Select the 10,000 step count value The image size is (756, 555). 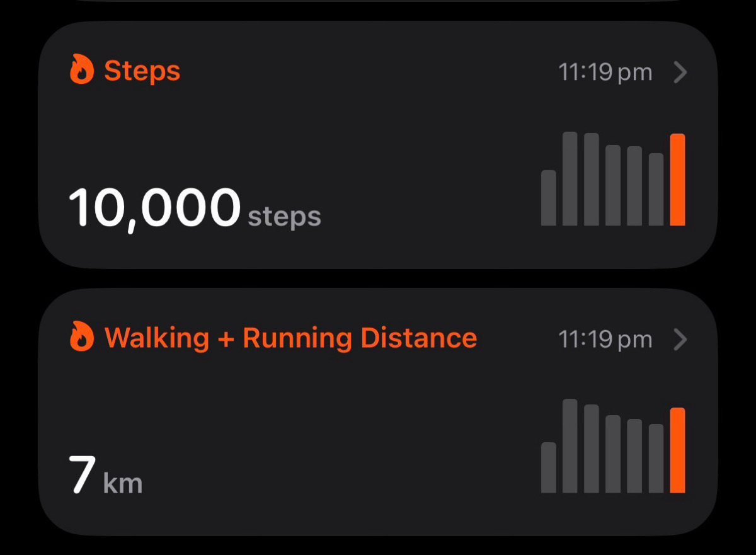click(154, 208)
